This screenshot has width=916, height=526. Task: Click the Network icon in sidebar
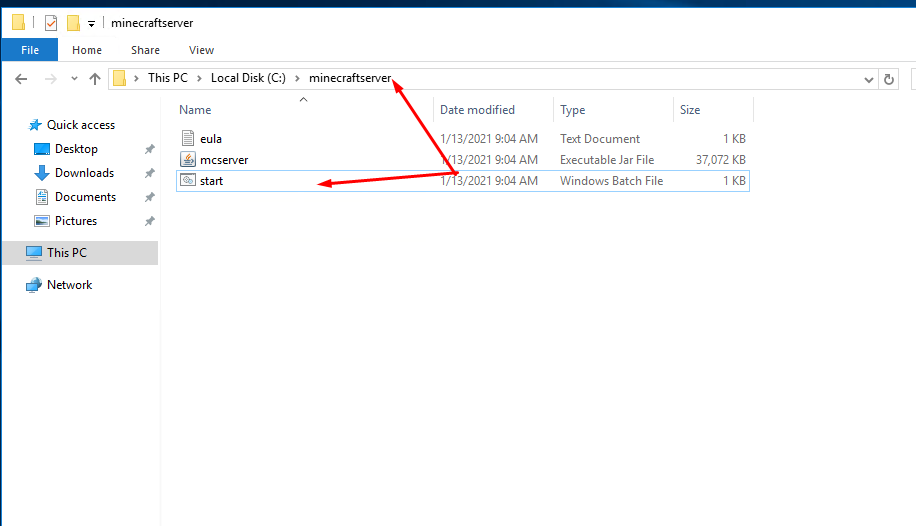click(x=34, y=285)
